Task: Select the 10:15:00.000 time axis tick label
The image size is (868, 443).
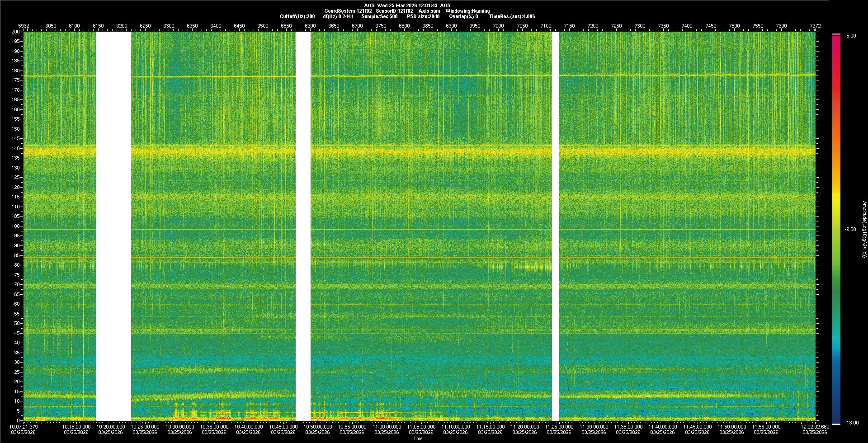Action: (76, 426)
